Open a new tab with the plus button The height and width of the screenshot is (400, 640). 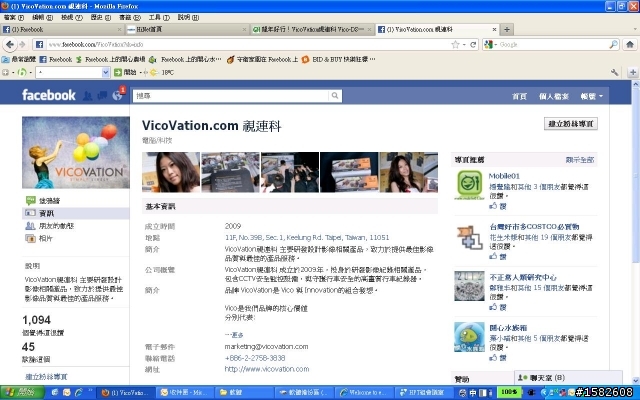pos(507,29)
